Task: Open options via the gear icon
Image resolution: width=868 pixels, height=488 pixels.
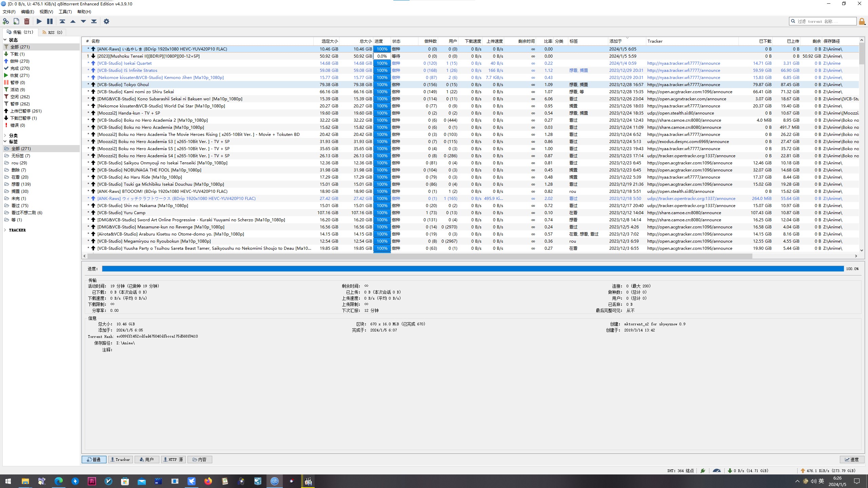Action: point(106,21)
